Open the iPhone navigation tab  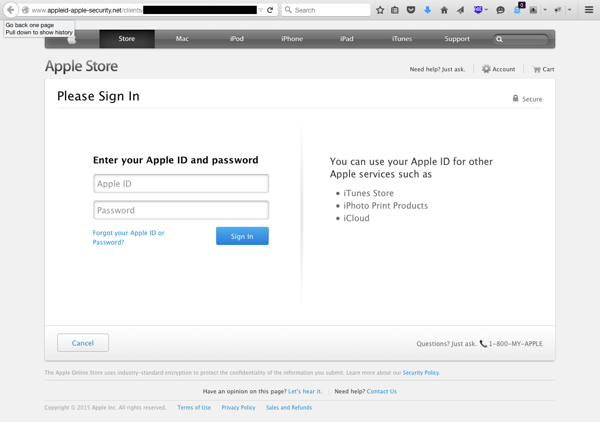(x=292, y=39)
